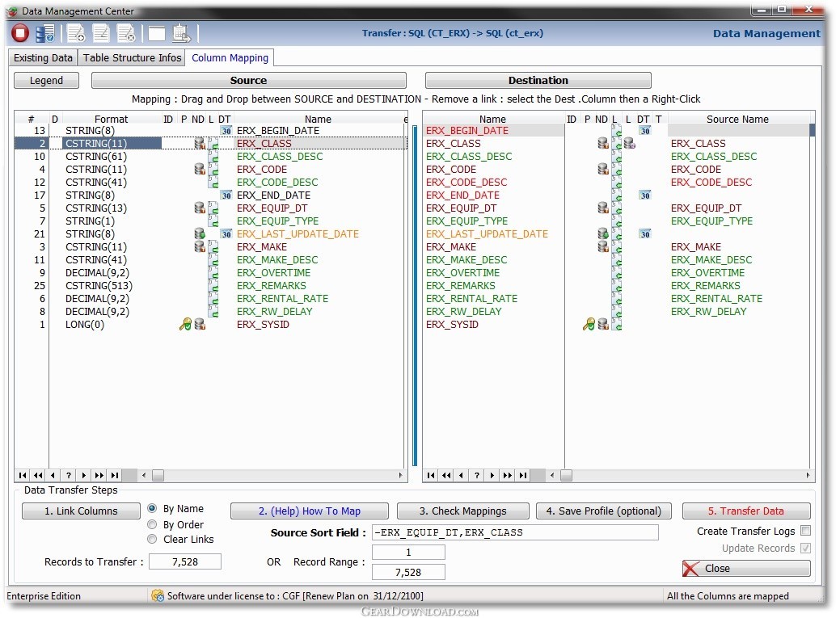Jump back a page in destination grid
The image size is (840, 618).
pyautogui.click(x=446, y=475)
